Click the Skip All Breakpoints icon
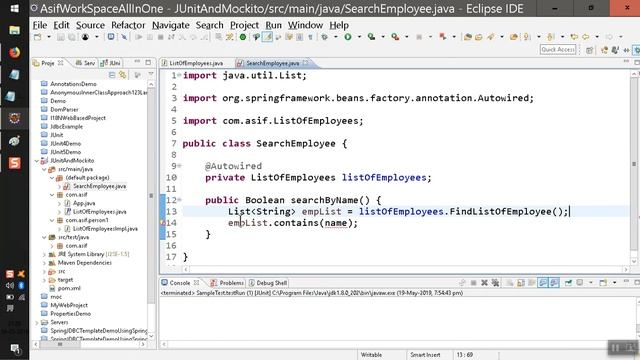The width and height of the screenshot is (640, 360). 124,37
